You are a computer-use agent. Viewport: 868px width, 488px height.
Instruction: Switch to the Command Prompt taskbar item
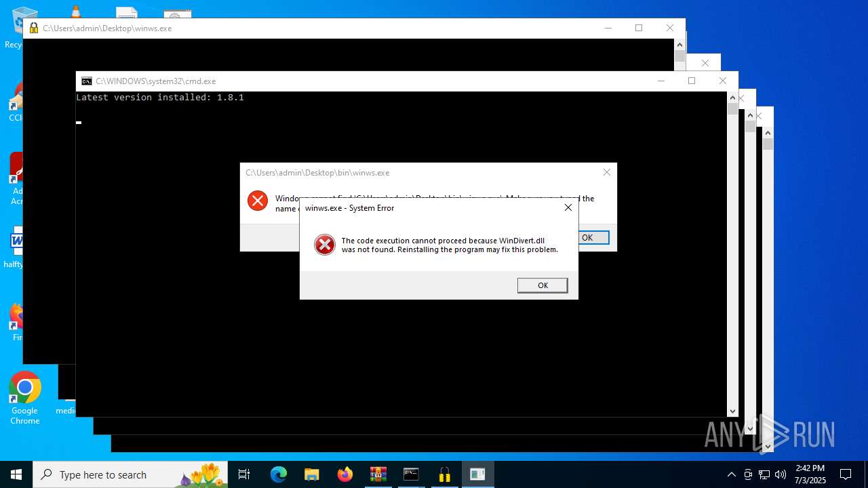point(412,474)
